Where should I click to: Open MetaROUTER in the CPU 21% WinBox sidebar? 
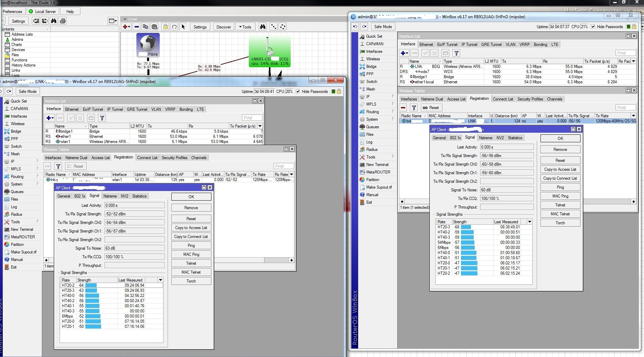click(x=378, y=172)
